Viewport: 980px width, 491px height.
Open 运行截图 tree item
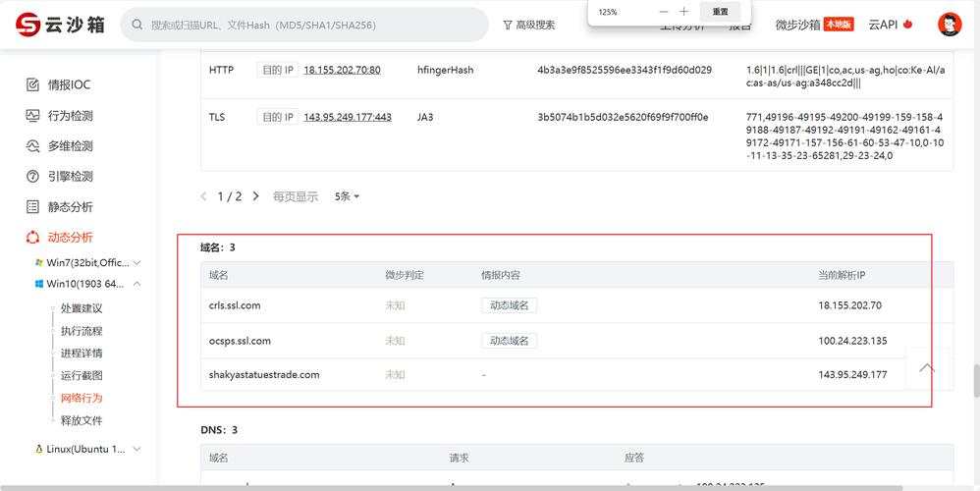pyautogui.click(x=82, y=375)
